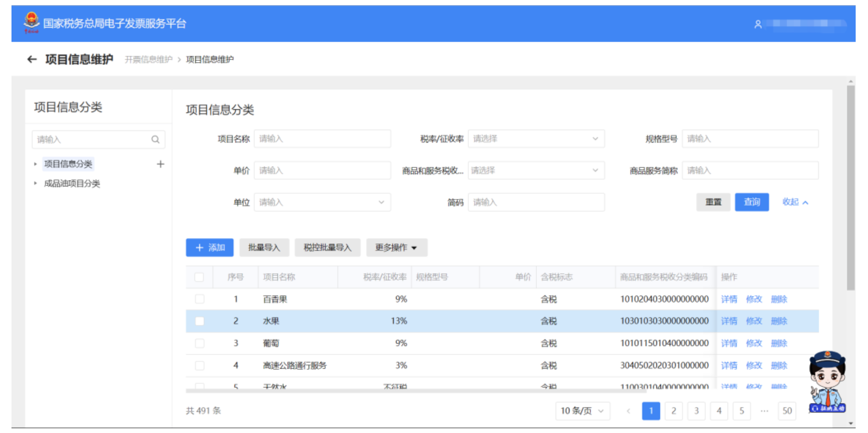868x433 pixels.
Task: Expand the 成品油项目分类 tree node
Action: coord(36,184)
